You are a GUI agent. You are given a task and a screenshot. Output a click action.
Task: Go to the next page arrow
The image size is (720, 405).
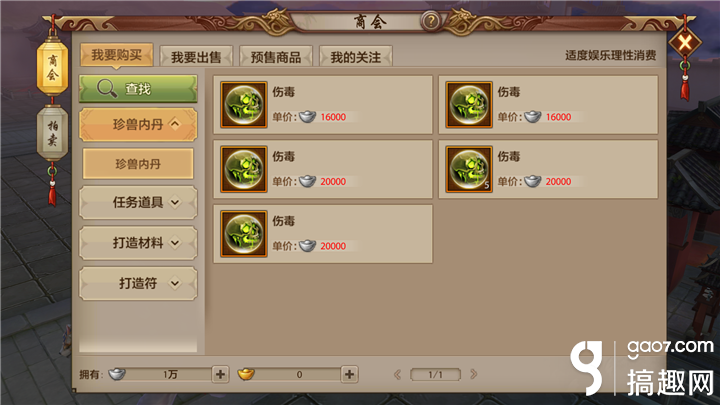point(473,374)
